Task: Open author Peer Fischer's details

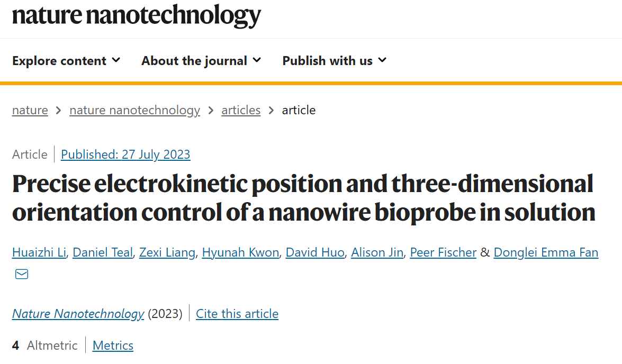Action: coord(443,252)
